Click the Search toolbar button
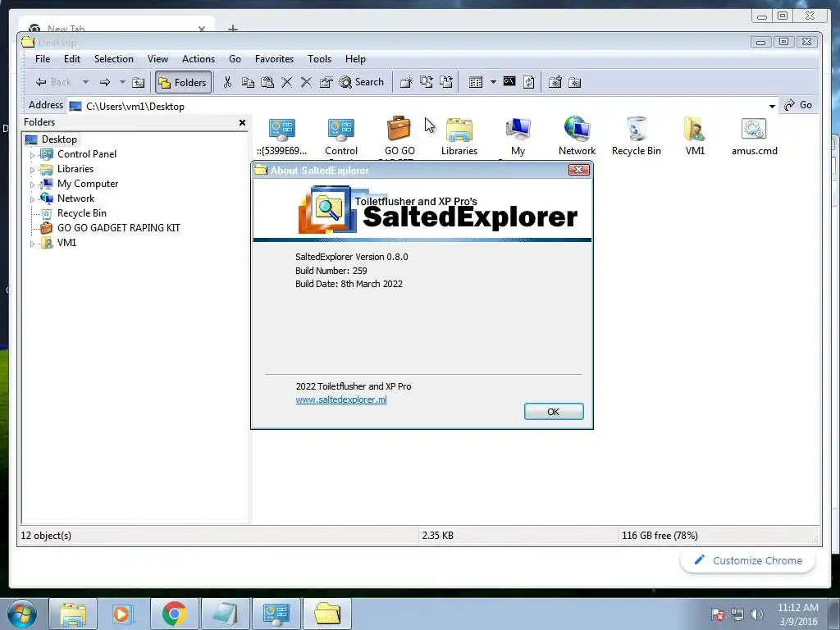 362,82
